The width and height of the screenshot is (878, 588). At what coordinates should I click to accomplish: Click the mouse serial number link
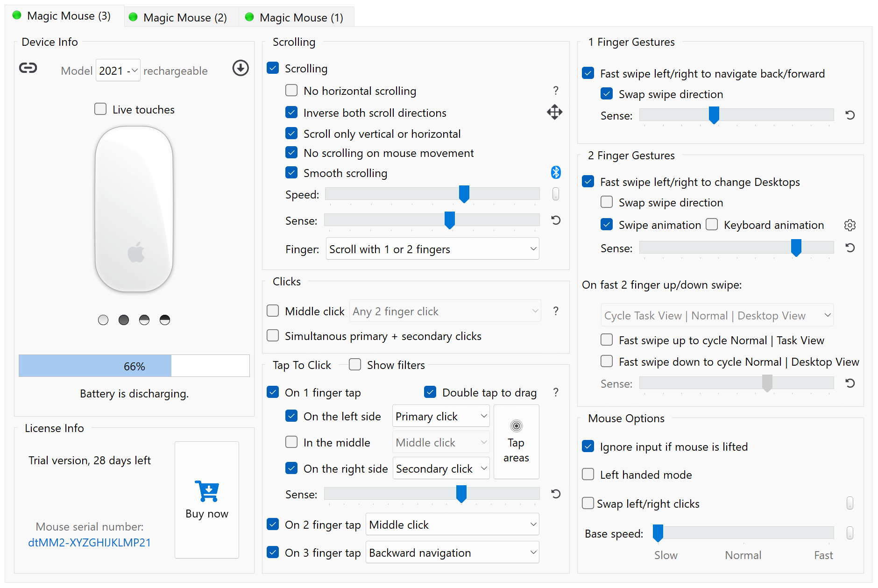(x=89, y=542)
